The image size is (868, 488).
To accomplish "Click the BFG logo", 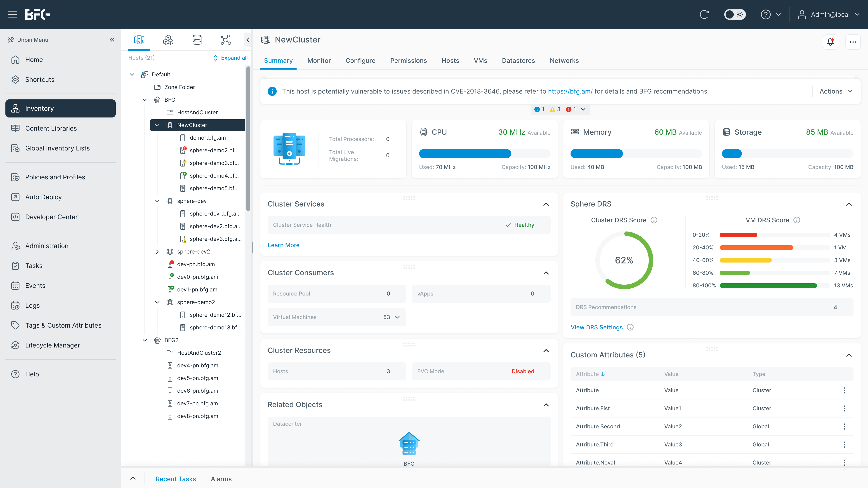I will 37,14.
